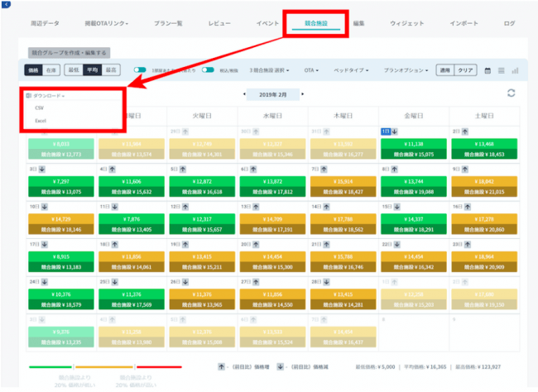Image resolution: width=538 pixels, height=392 pixels.
Task: Click the blue back chevron in the corner
Action: click(6, 4)
